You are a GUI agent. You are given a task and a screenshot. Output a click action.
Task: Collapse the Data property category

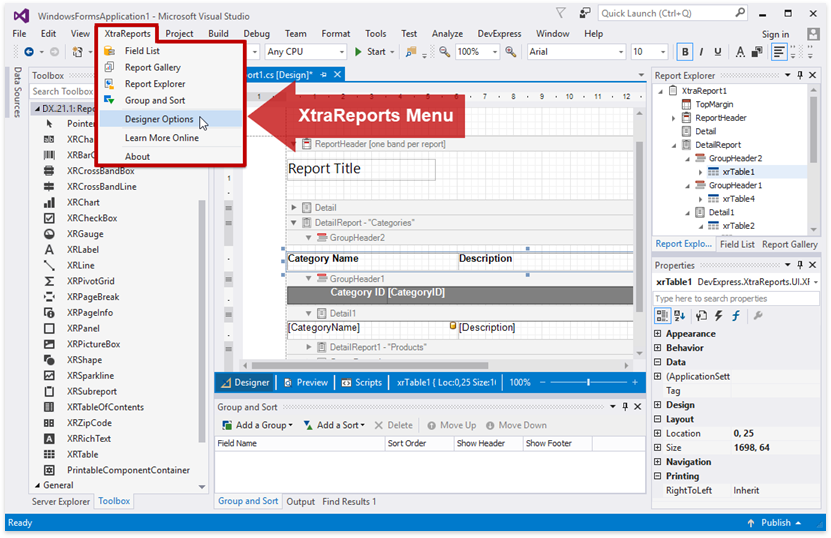[658, 362]
